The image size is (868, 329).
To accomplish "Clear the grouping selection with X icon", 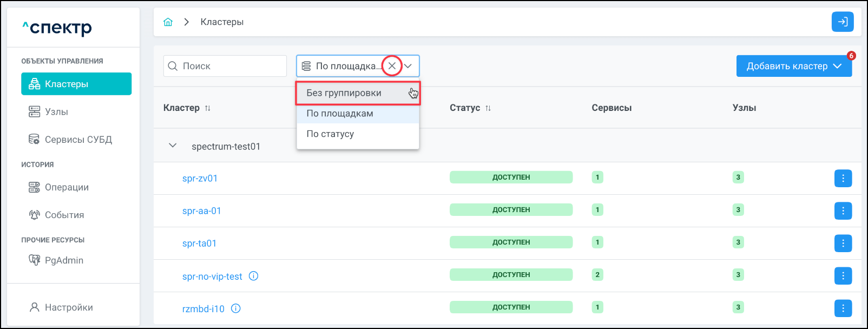I will coord(392,66).
